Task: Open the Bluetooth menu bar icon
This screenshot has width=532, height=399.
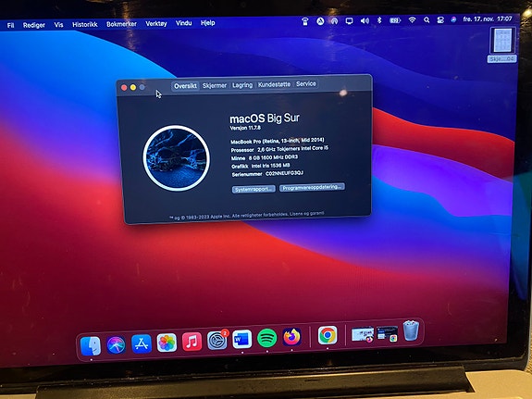Action: [379, 20]
